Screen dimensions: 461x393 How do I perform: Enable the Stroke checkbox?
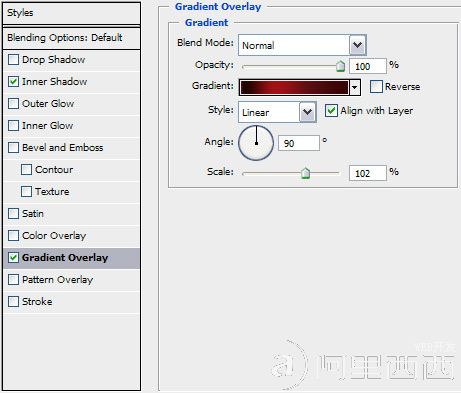(13, 302)
